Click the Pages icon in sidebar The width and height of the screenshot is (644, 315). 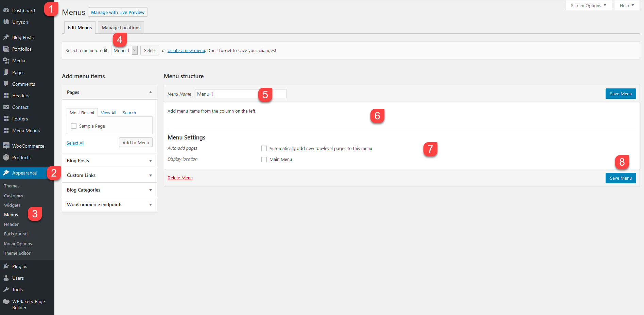coord(6,72)
